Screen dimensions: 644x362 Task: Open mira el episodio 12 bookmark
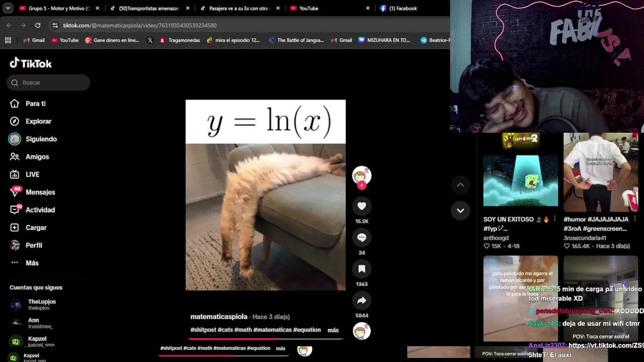pyautogui.click(x=233, y=40)
